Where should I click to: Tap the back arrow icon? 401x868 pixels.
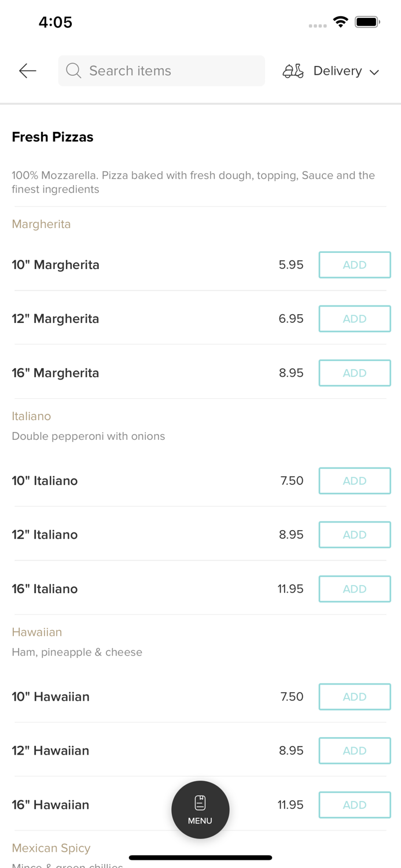[x=27, y=71]
